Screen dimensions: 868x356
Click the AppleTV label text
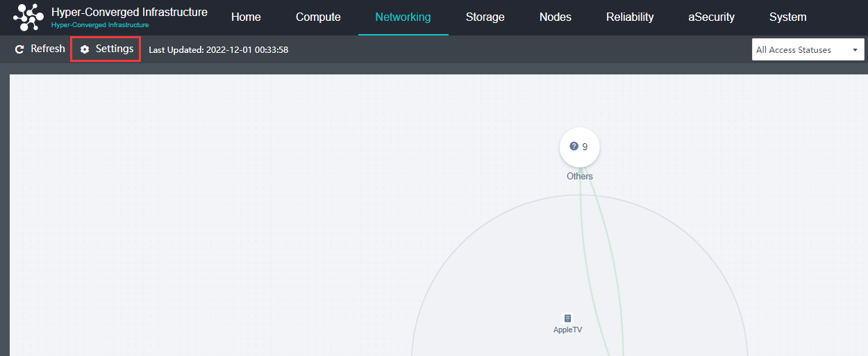pos(567,330)
